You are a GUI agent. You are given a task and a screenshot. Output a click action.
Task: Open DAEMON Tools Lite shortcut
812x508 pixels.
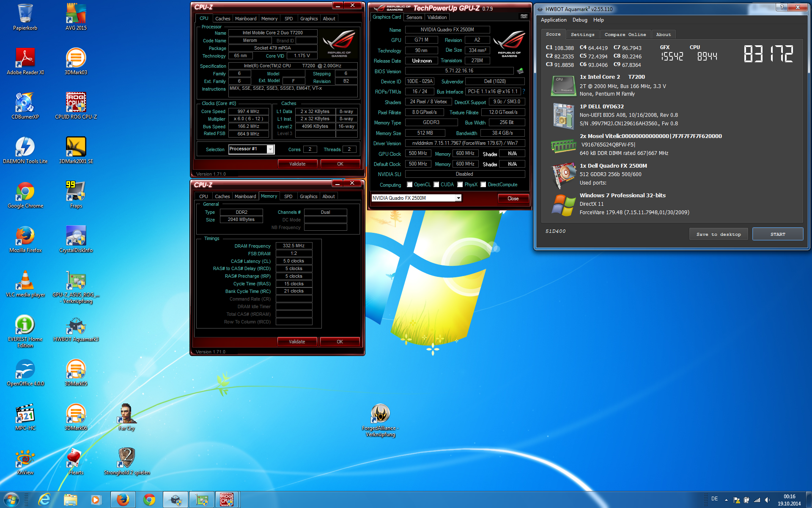(x=25, y=150)
